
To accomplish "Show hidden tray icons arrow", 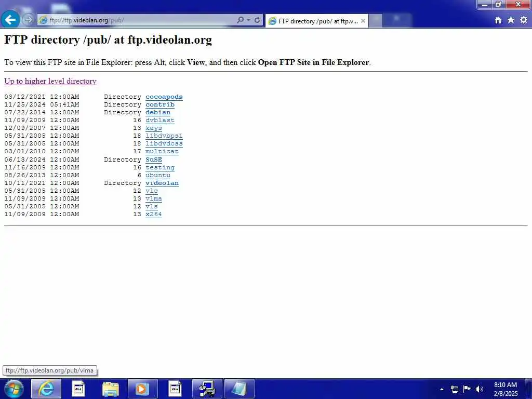I will click(x=442, y=389).
